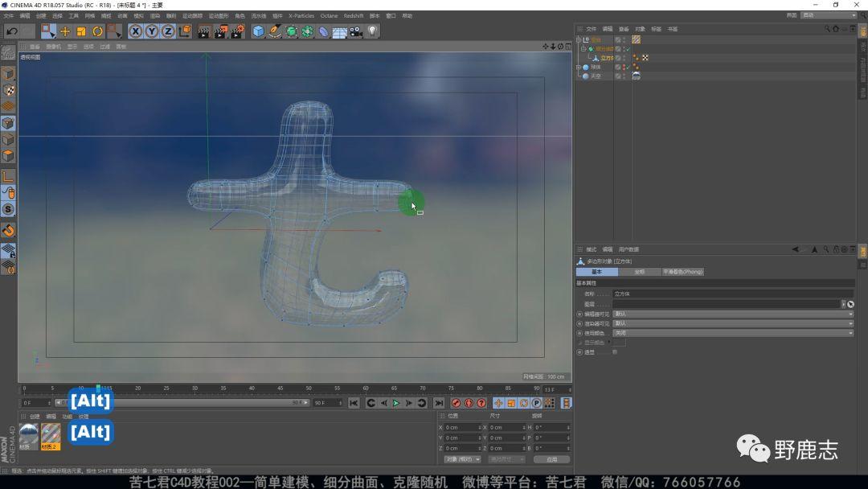Click the 应用 button in coordinates panel
This screenshot has width=868, height=489.
click(x=551, y=459)
